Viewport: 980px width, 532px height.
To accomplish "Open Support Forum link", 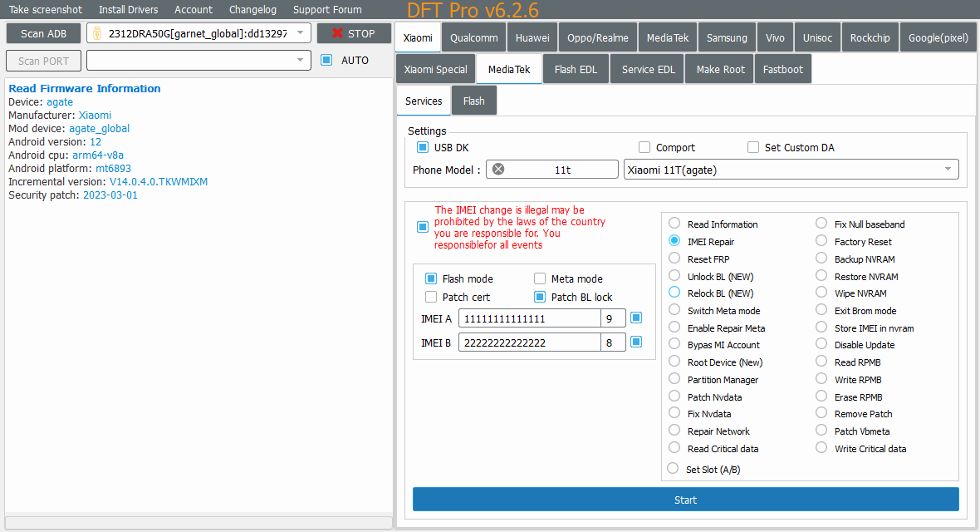I will [x=327, y=9].
